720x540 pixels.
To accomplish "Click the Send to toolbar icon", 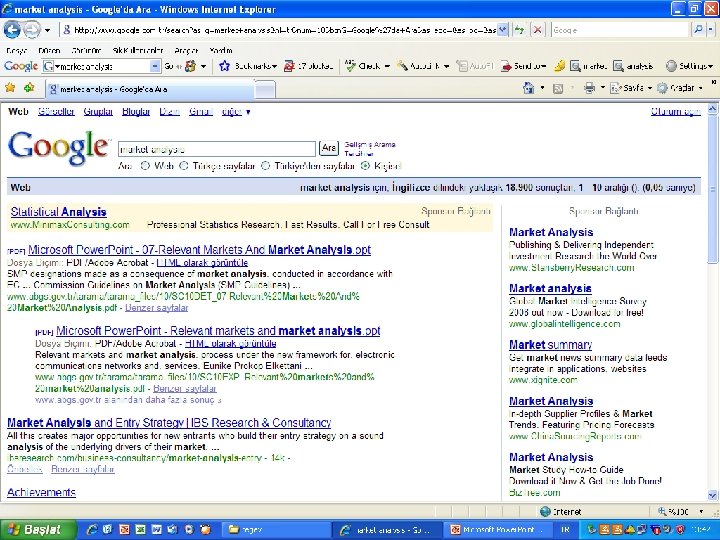I will [506, 66].
